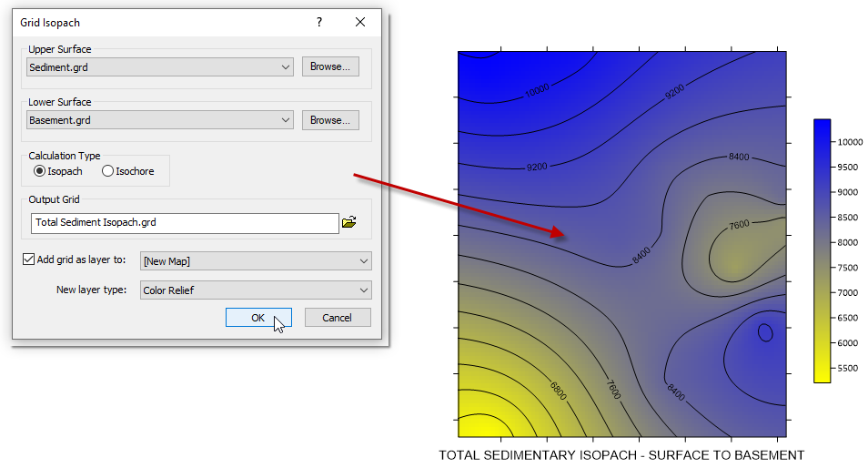This screenshot has height=468, width=868.
Task: Browse for the Lower Surface grid file
Action: coord(330,120)
